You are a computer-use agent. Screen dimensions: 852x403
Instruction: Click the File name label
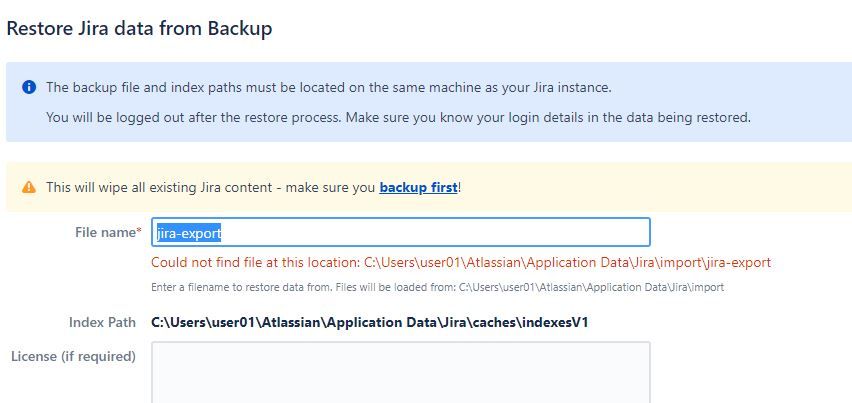(105, 232)
